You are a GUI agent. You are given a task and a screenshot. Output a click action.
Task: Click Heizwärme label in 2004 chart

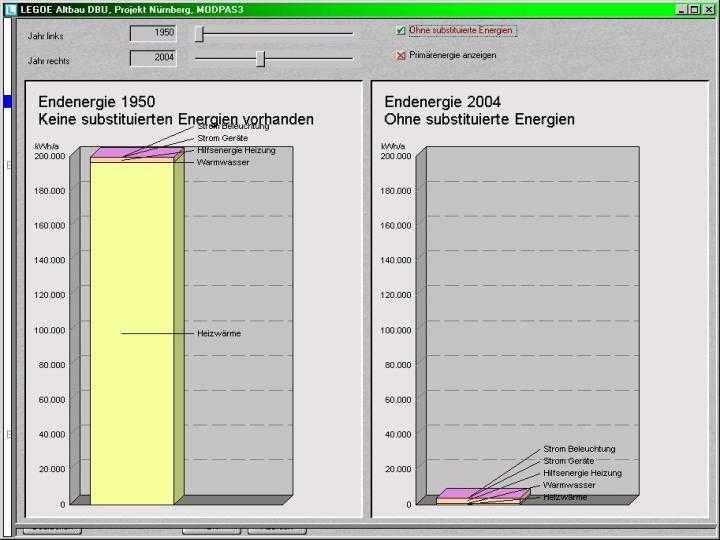(565, 497)
